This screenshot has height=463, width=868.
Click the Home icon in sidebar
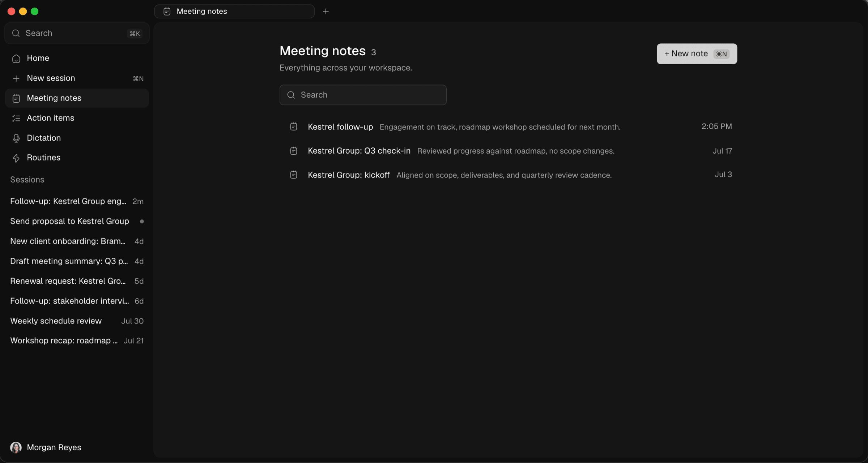click(x=16, y=59)
